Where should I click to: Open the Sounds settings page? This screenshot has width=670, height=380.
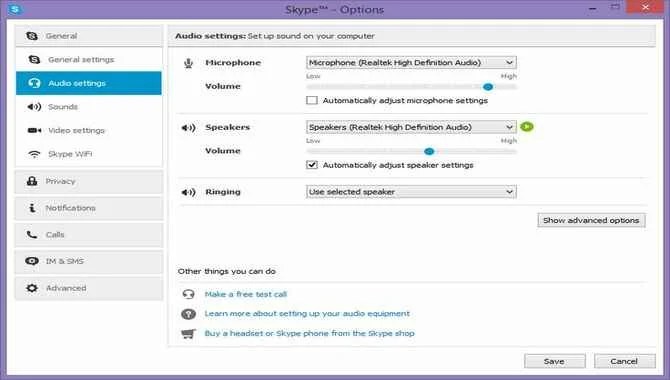[89, 107]
